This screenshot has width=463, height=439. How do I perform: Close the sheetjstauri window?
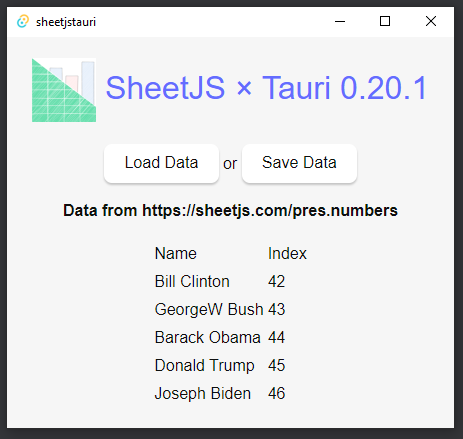click(x=431, y=22)
